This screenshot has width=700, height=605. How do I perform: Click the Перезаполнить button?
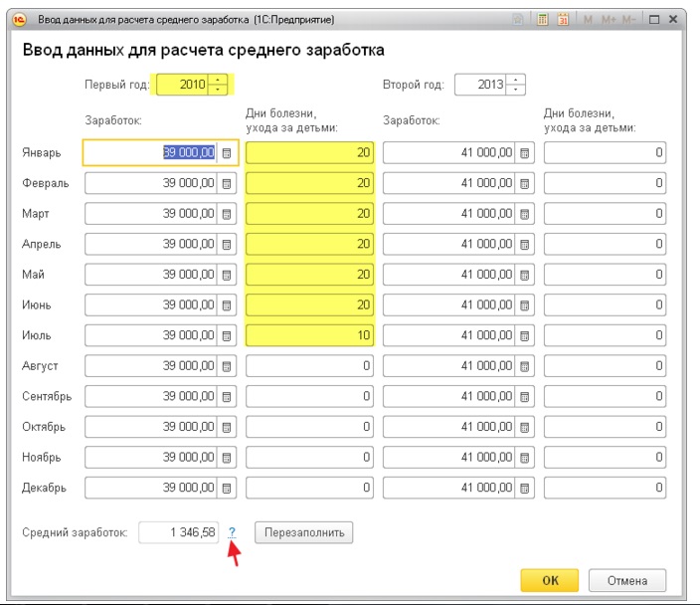(304, 532)
